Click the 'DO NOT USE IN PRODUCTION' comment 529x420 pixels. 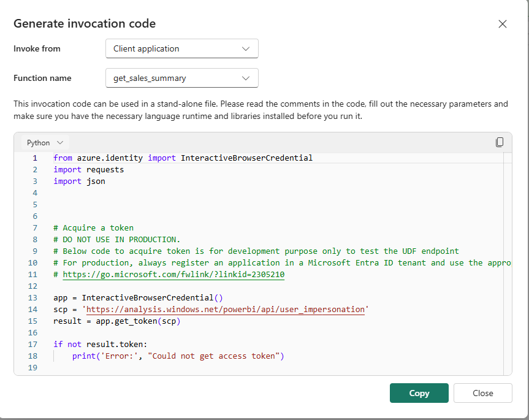pyautogui.click(x=116, y=240)
